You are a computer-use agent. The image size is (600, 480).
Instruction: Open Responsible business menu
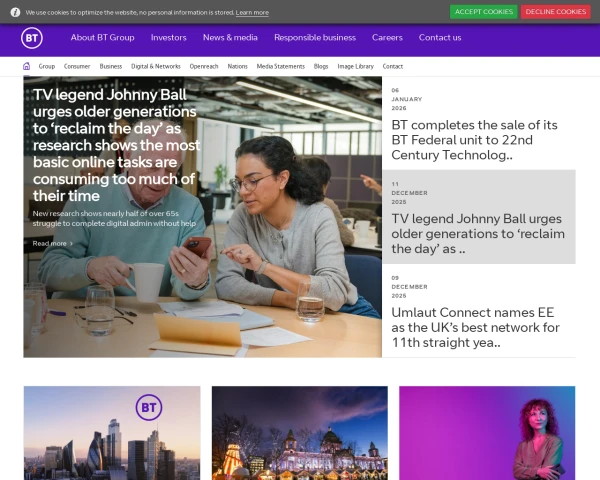pyautogui.click(x=315, y=38)
